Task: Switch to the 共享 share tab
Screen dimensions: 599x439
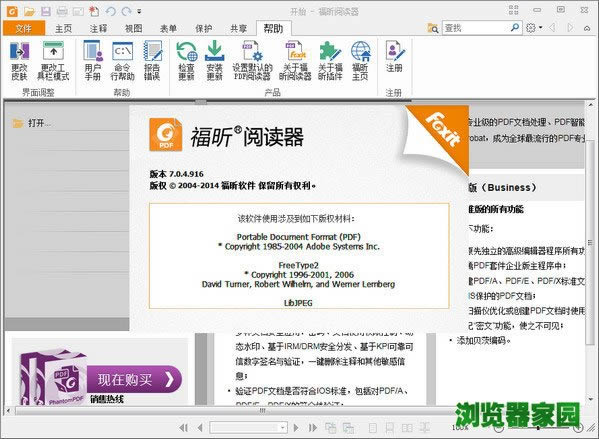Action: [239, 28]
